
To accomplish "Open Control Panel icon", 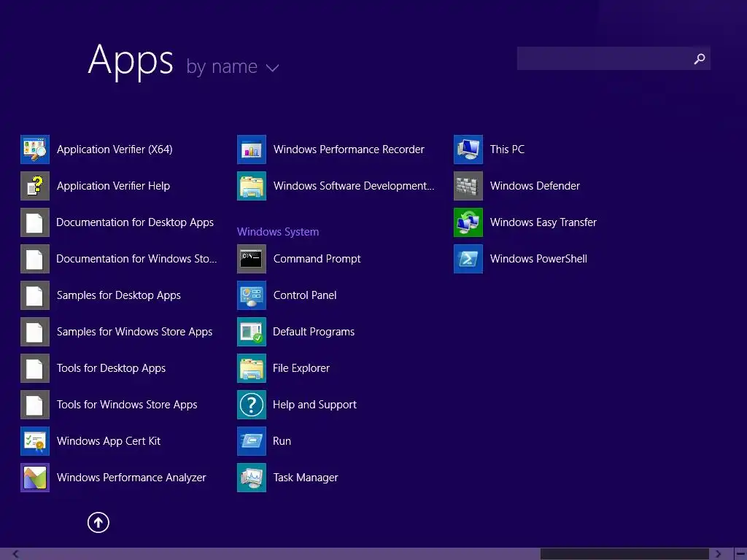I will pos(252,295).
